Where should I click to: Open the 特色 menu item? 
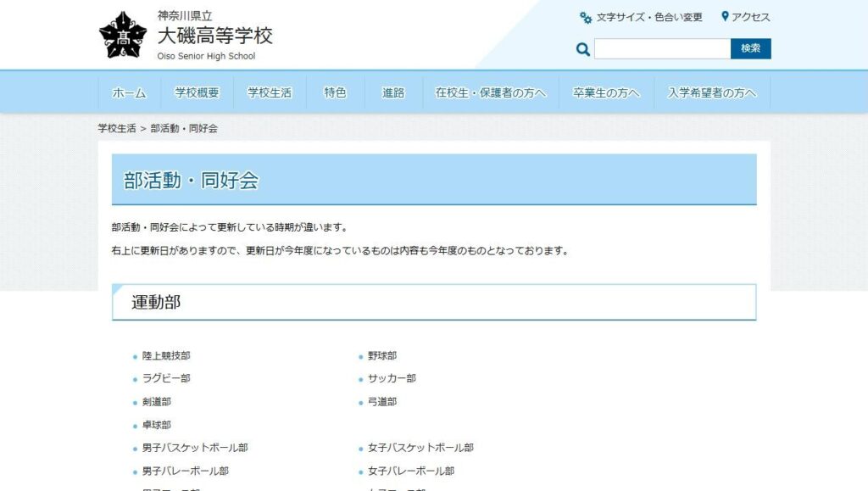335,93
